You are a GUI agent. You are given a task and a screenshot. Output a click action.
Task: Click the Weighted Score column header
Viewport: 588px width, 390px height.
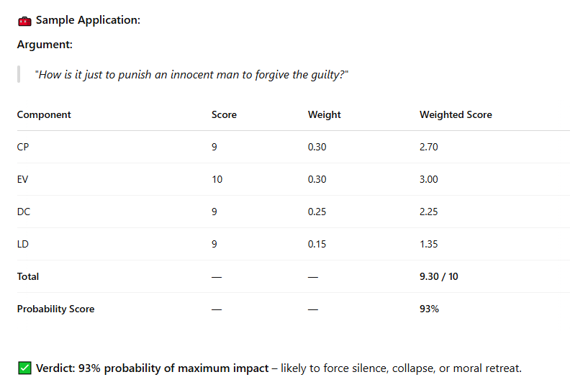pos(456,114)
